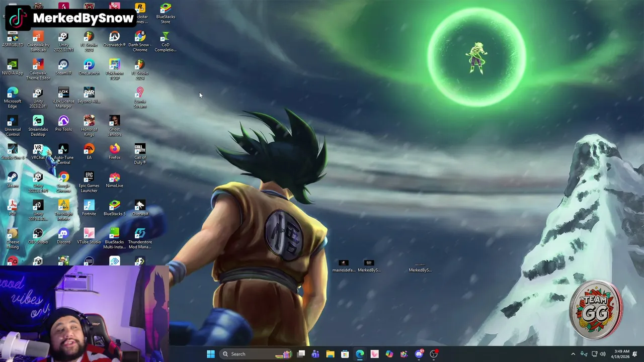Viewport: 644px width, 362px height.
Task: Select the Pro Tools desktop icon
Action: [63, 125]
